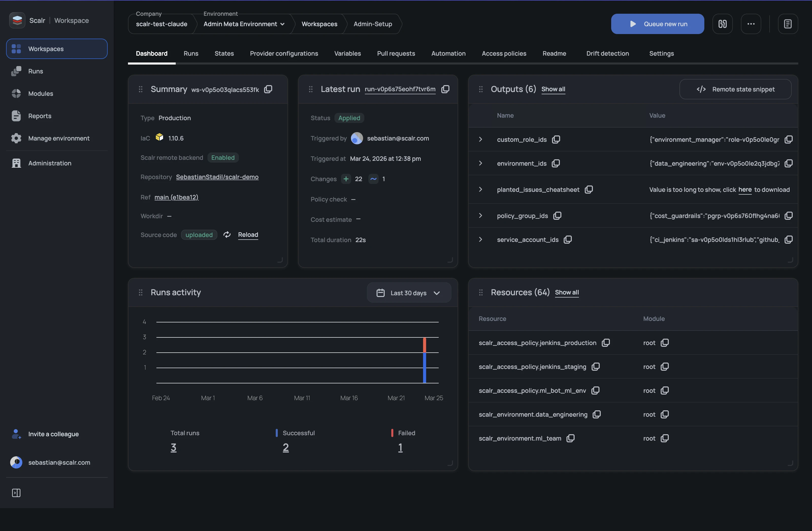Switch to the Drift detection tab
The width and height of the screenshot is (812, 531).
[x=607, y=53]
